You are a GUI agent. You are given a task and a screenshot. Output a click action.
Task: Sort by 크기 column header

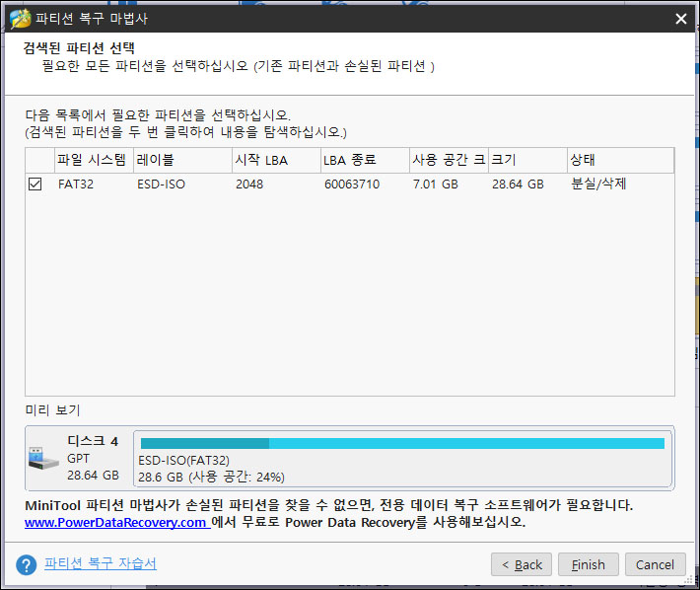(528, 160)
